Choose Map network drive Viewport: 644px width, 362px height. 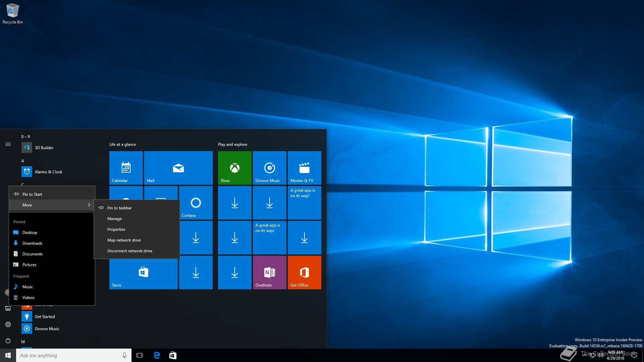pyautogui.click(x=137, y=240)
